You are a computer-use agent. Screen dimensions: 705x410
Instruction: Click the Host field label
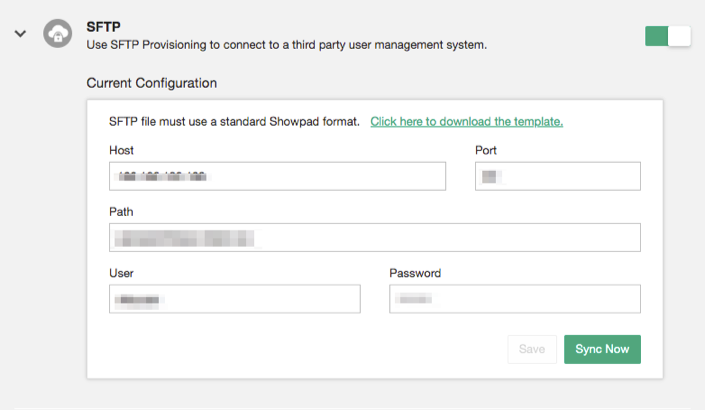(x=121, y=150)
